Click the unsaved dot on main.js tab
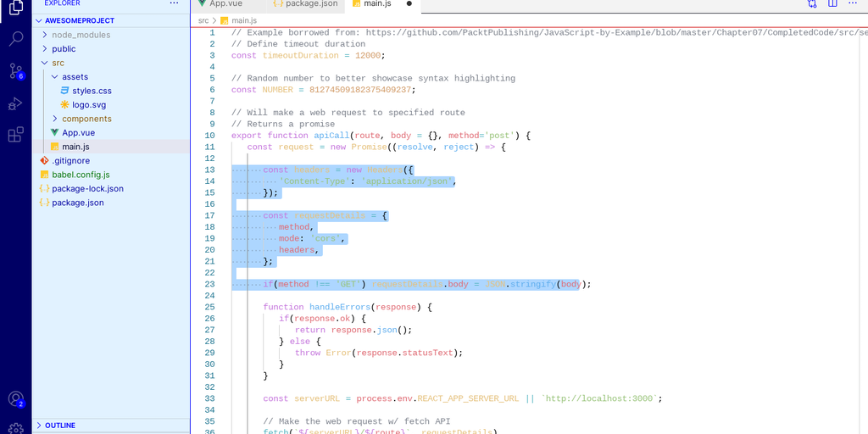 tap(409, 3)
